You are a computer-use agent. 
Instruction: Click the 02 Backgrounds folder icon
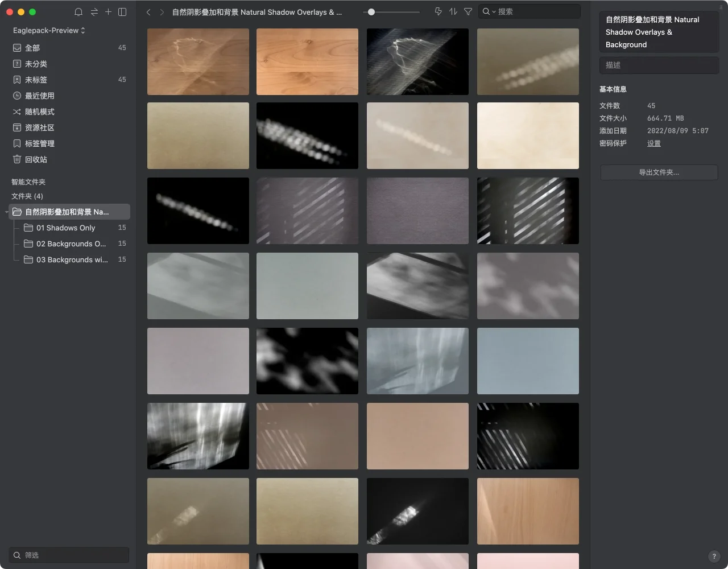28,244
